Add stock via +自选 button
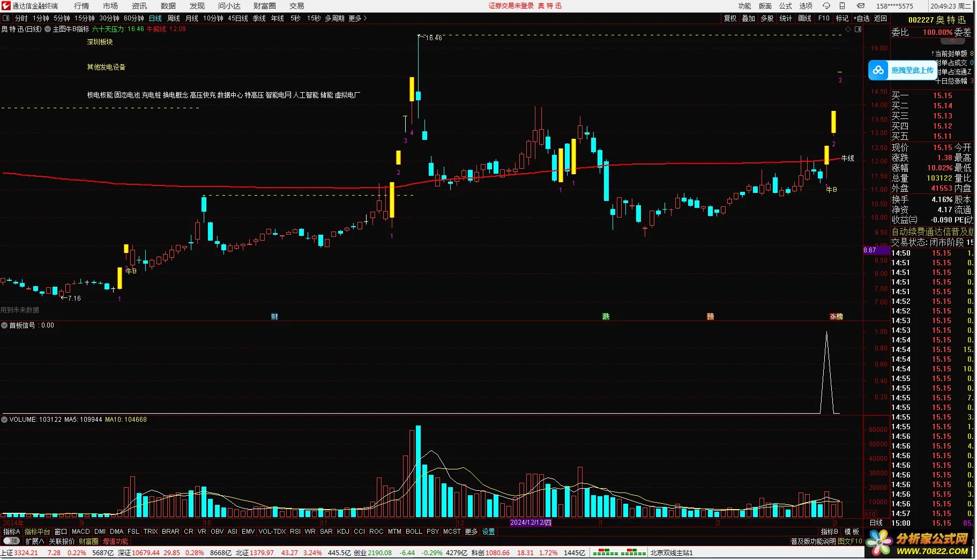 click(x=862, y=18)
